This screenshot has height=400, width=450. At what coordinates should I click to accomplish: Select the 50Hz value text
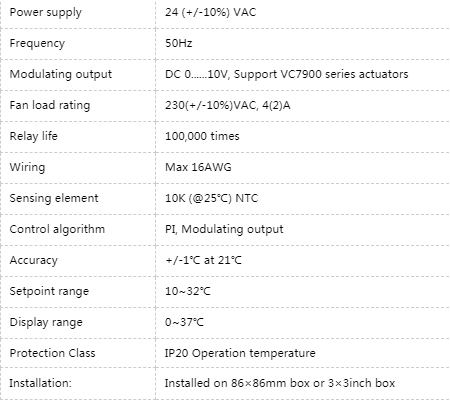tap(179, 43)
